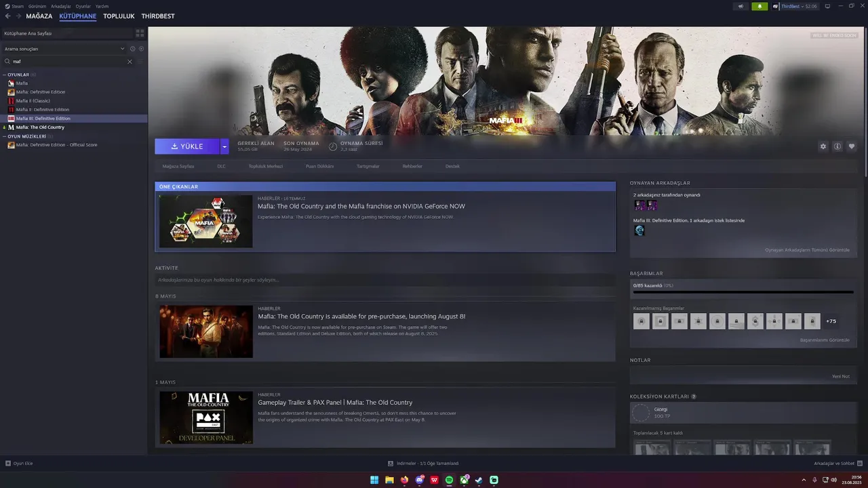Open Xbox app in taskbar
Screen dimensions: 868x488
pos(464,480)
